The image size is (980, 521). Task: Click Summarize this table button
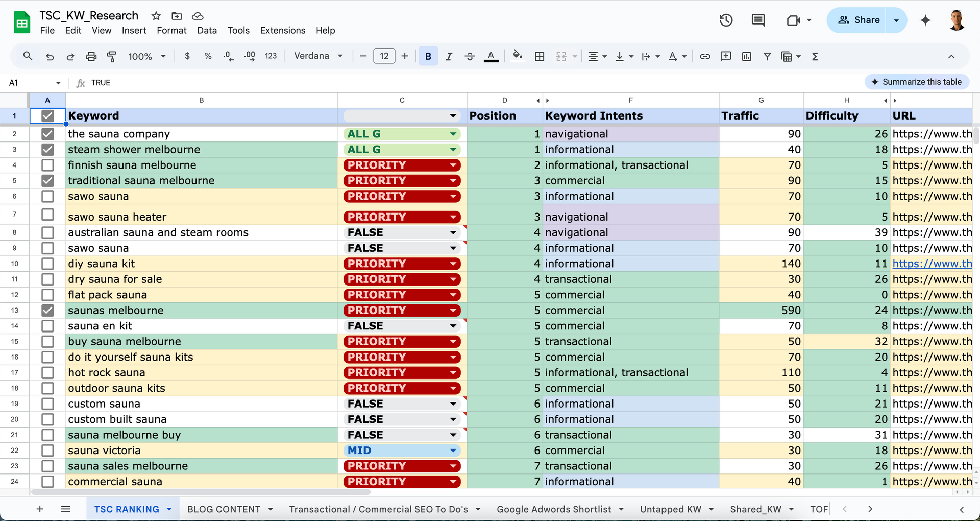[x=917, y=82]
